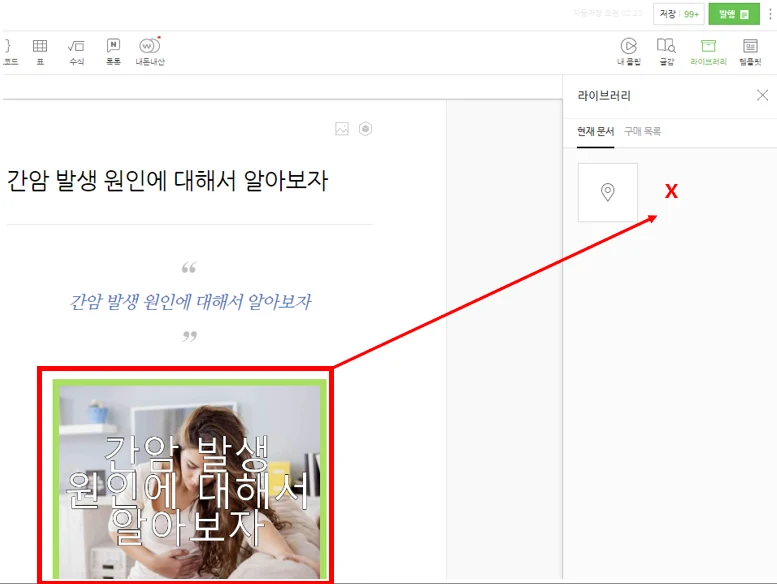
Task: Click the 발행 publish button
Action: coord(734,14)
